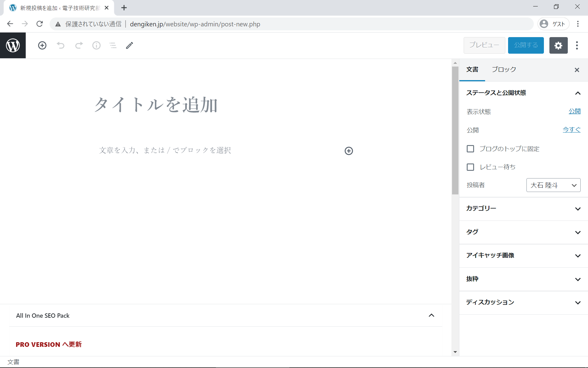
Task: Open the content structure info icon
Action: point(96,45)
